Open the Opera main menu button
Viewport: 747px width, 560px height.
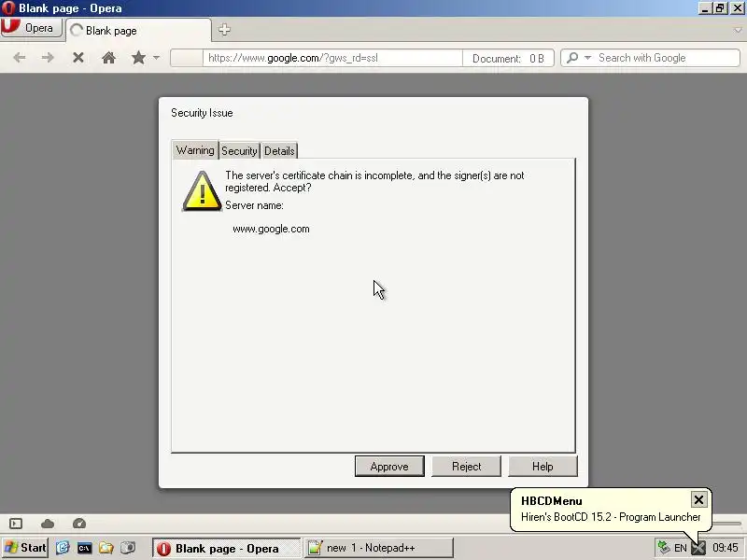pyautogui.click(x=32, y=28)
